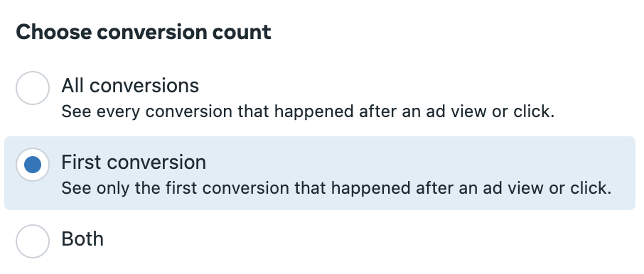Click the description "See every conversion that happened"
This screenshot has height=274, width=644.
click(308, 111)
